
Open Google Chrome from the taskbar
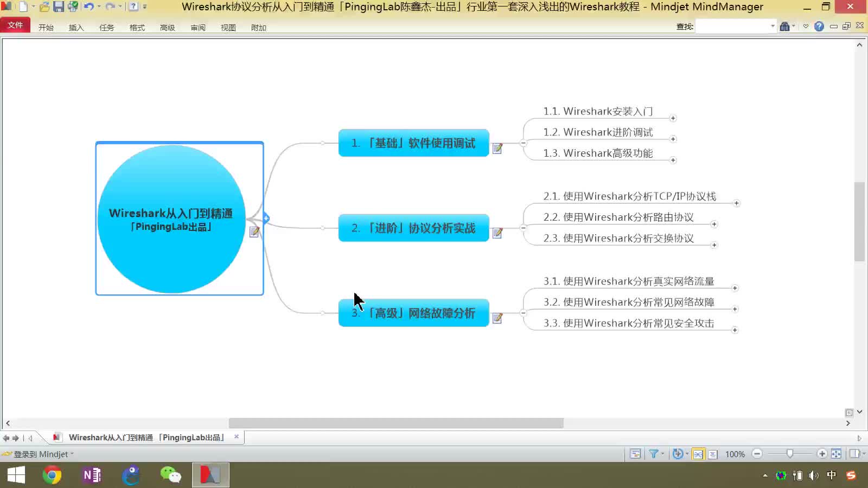[x=52, y=476]
